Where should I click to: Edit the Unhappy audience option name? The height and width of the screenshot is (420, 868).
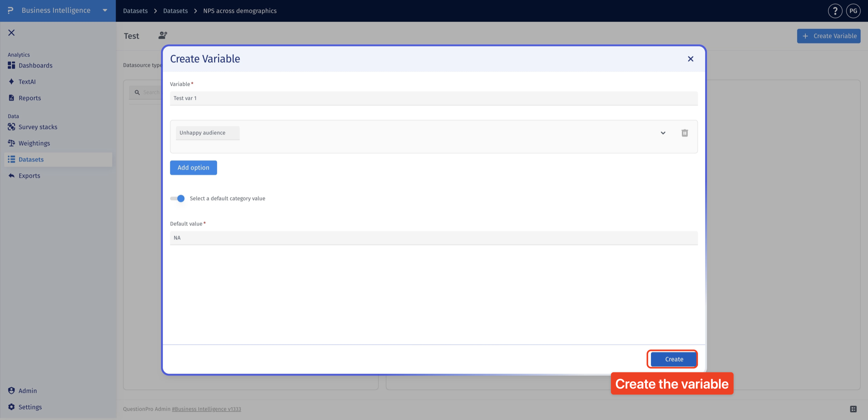coord(208,133)
